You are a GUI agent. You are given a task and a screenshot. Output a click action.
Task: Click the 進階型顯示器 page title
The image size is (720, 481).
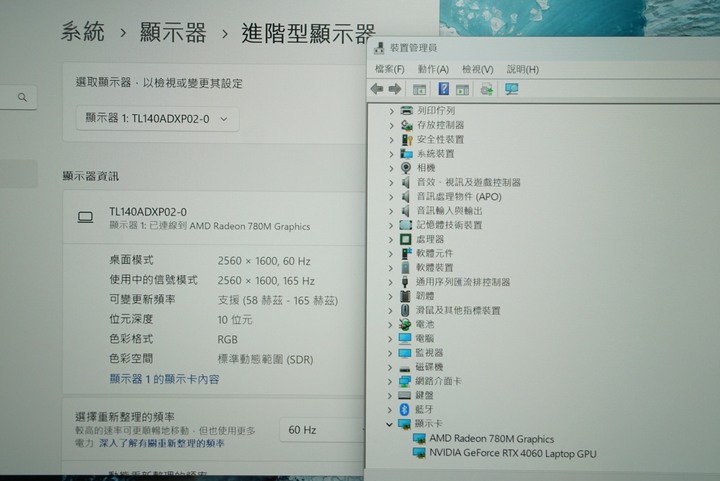308,34
